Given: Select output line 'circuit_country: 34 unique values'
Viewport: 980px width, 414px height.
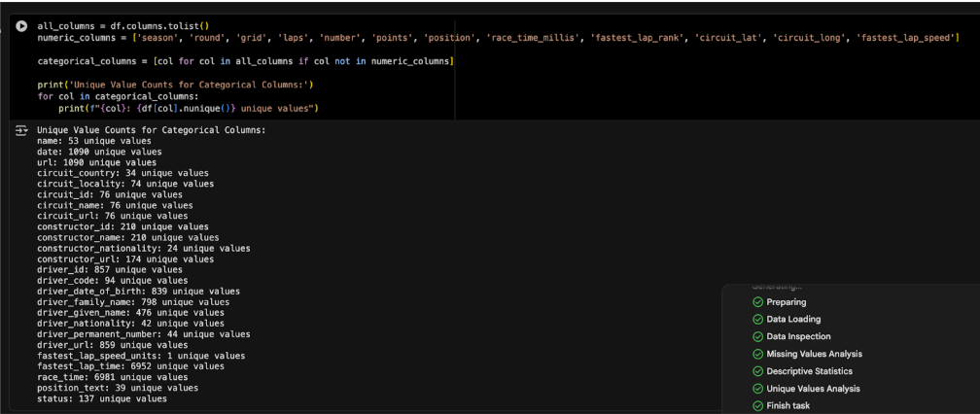Looking at the screenshot, I should tap(122, 173).
